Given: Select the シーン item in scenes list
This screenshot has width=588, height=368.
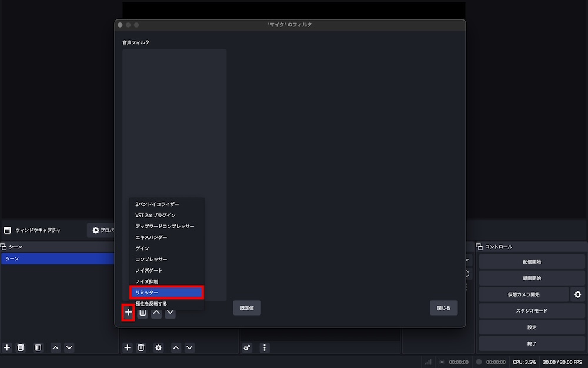Looking at the screenshot, I should point(58,258).
